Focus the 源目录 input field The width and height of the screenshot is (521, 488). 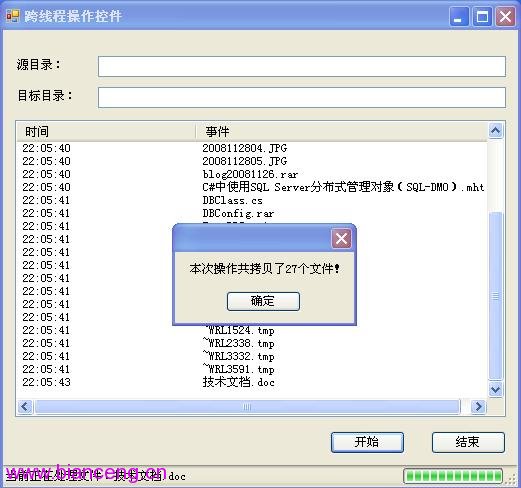[302, 66]
